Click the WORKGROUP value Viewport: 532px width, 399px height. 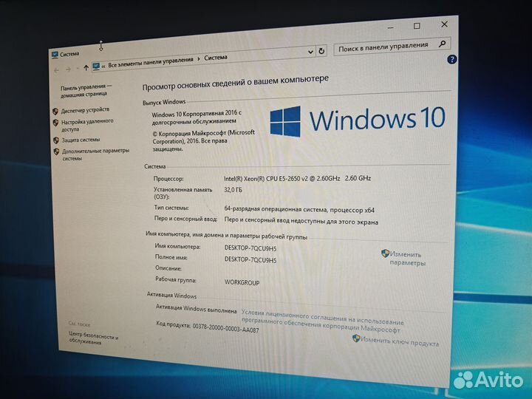[x=242, y=282]
